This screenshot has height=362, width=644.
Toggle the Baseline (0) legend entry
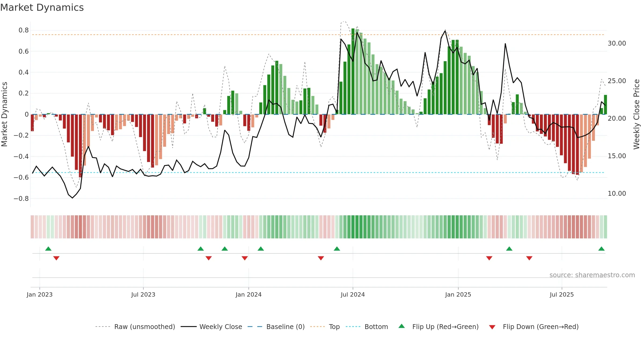click(x=276, y=327)
